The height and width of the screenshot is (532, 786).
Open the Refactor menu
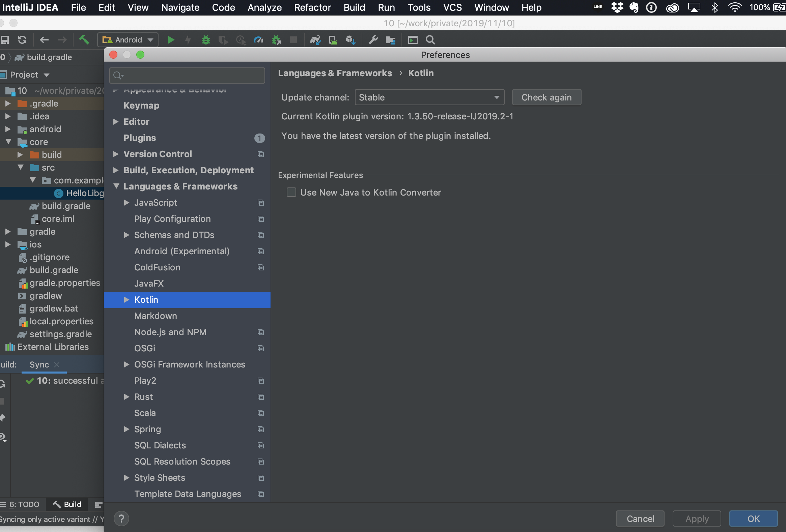(312, 7)
